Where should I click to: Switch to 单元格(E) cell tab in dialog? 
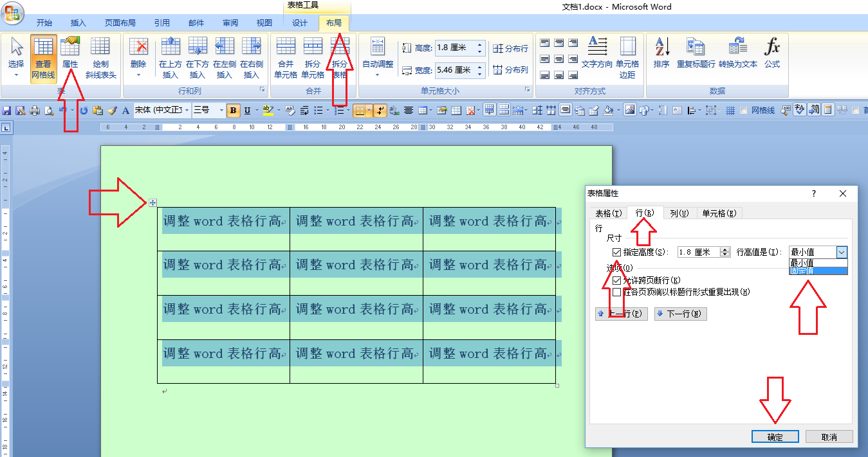[x=719, y=213]
